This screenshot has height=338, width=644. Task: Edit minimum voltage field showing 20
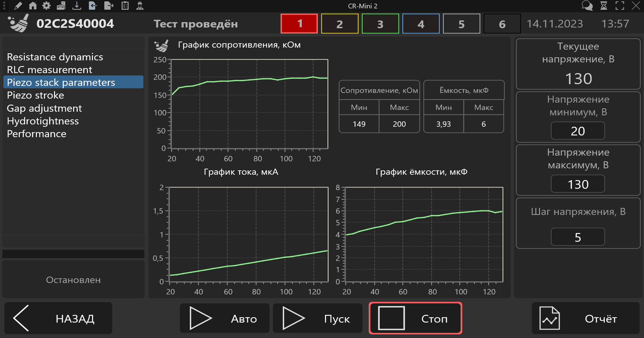(578, 131)
